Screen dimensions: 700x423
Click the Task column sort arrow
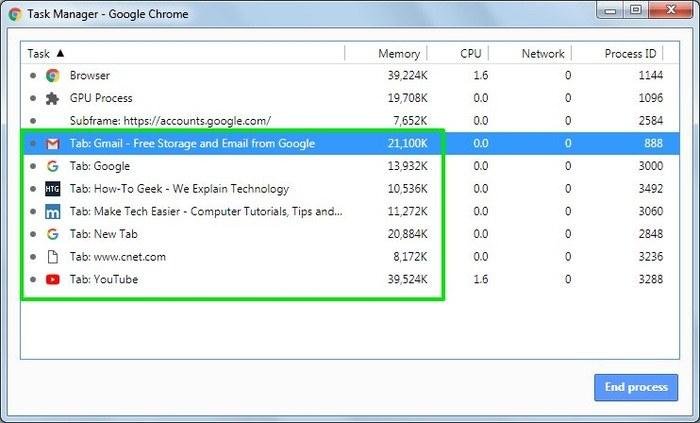60,54
